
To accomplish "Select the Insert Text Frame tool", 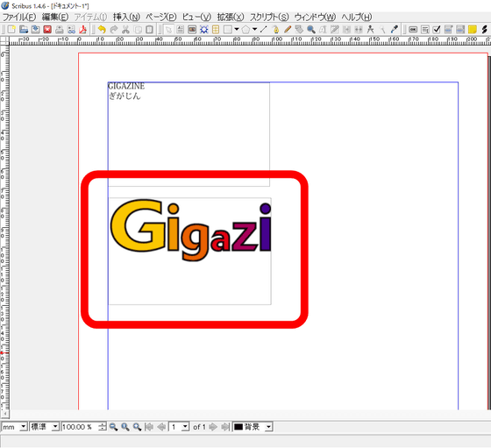I will coord(180,30).
